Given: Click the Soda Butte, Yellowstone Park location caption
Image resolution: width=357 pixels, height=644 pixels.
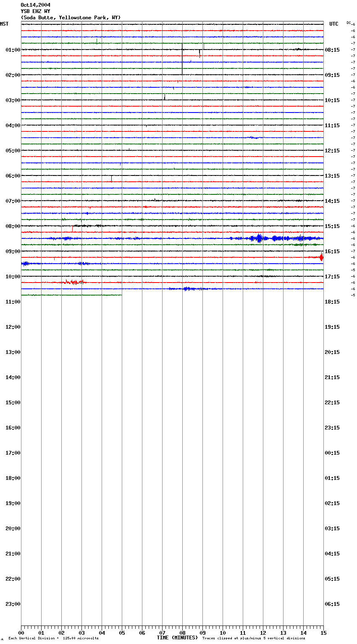Looking at the screenshot, I should 71,18.
